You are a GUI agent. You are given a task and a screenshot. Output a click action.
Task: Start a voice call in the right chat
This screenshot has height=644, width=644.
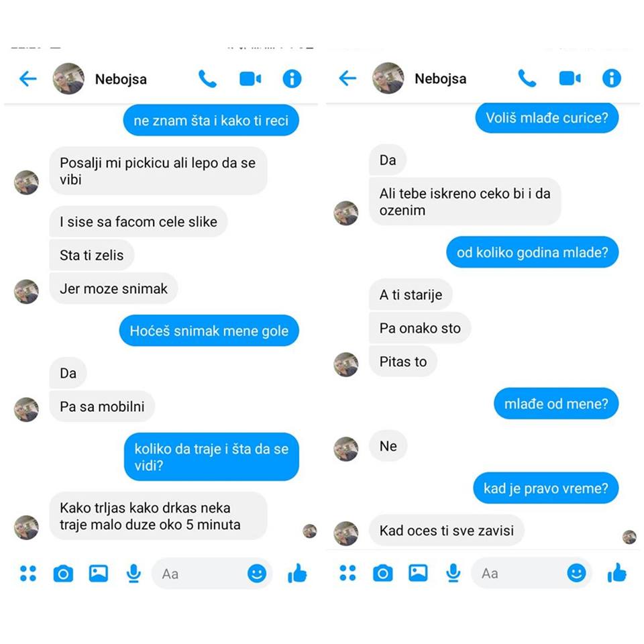click(x=527, y=78)
